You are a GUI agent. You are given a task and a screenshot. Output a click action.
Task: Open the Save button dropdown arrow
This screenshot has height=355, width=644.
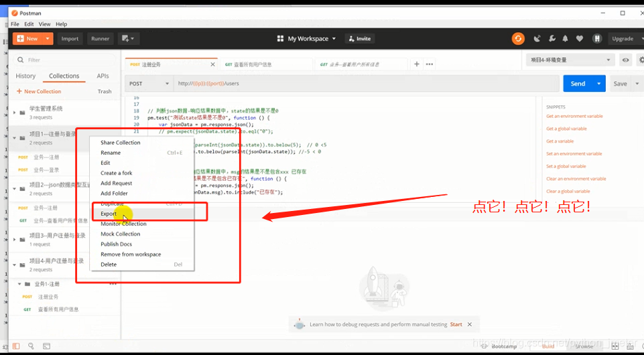tap(637, 83)
